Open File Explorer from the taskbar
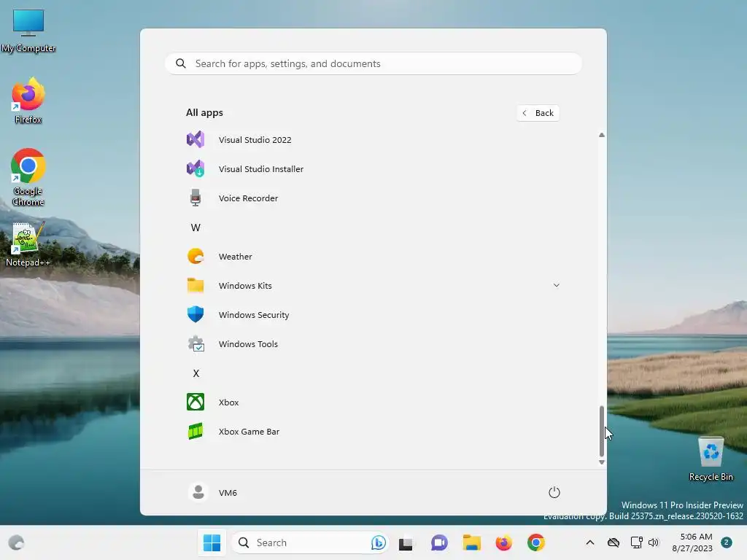Screen dimensions: 747x560 click(x=471, y=542)
